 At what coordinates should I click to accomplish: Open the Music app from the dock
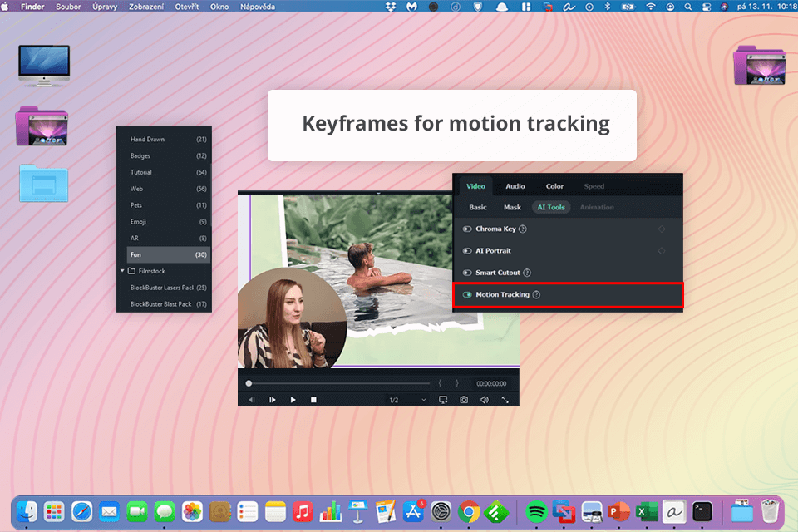(303, 512)
